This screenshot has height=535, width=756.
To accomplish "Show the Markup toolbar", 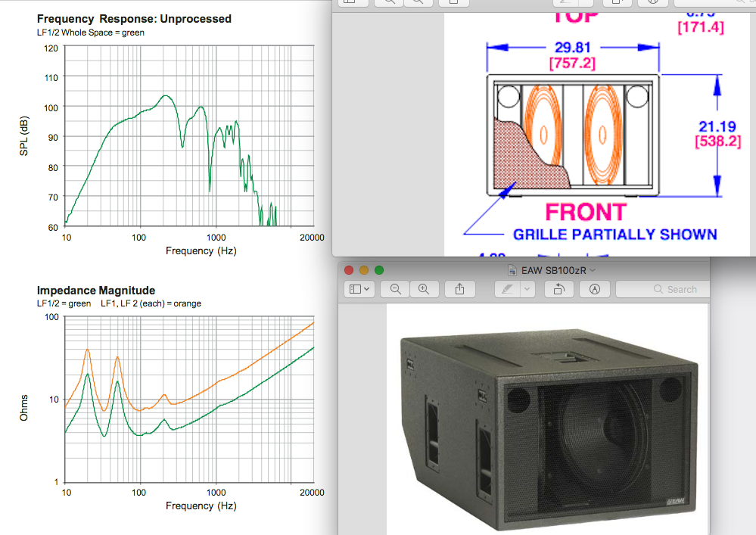I will tap(595, 289).
